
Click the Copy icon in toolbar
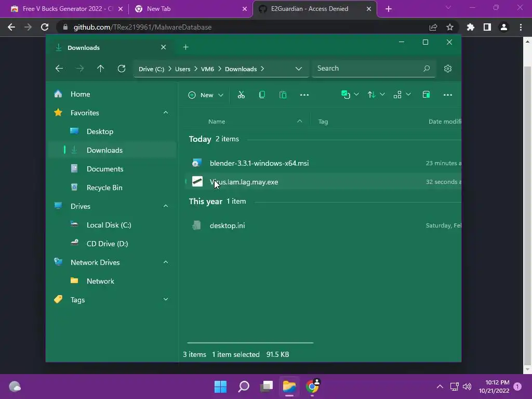(x=262, y=95)
